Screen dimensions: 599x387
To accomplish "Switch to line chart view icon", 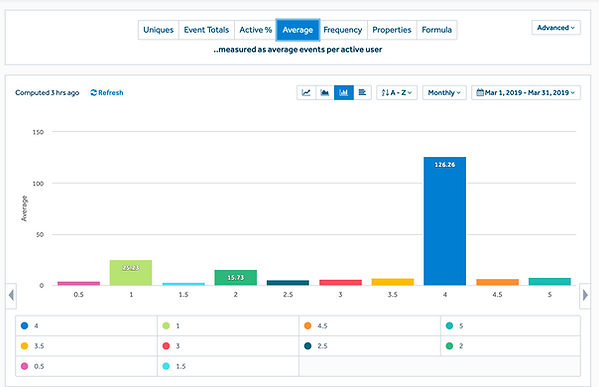I will click(x=306, y=92).
